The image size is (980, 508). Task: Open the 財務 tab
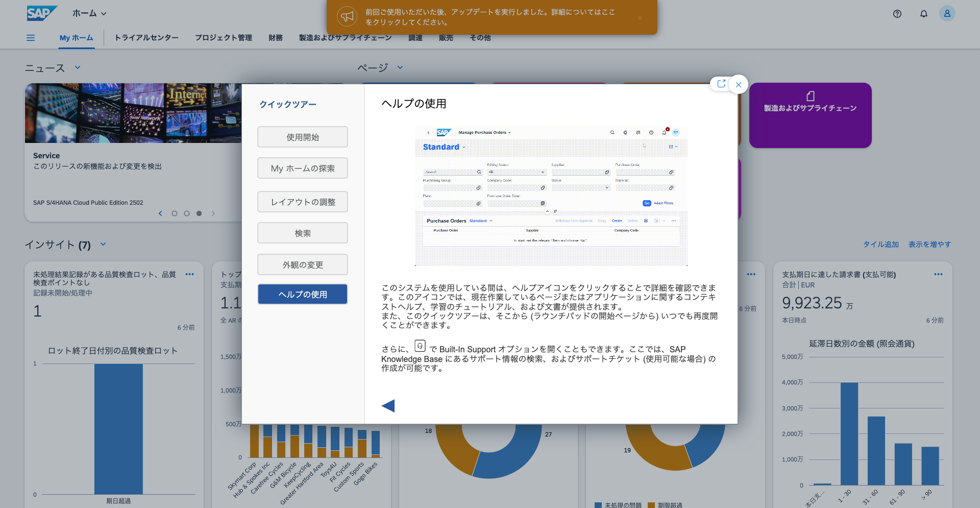tap(276, 38)
